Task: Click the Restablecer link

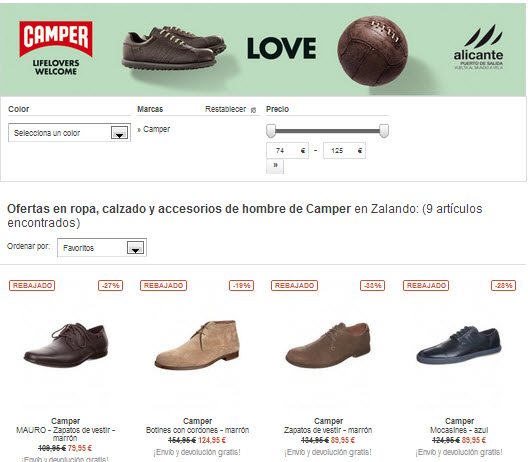Action: click(x=225, y=109)
